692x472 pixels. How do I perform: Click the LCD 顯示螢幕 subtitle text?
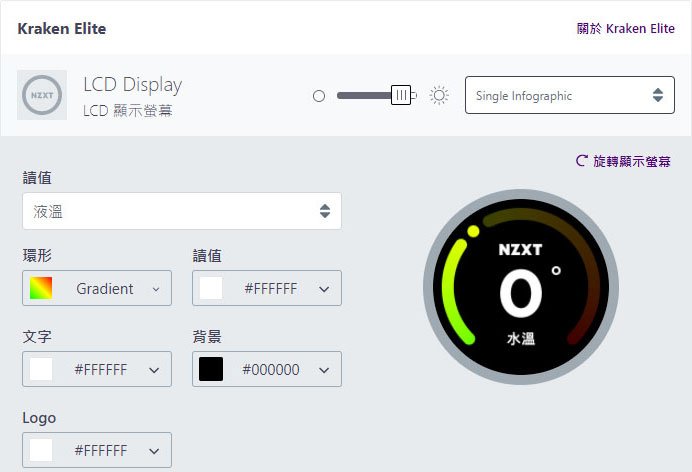pos(128,111)
